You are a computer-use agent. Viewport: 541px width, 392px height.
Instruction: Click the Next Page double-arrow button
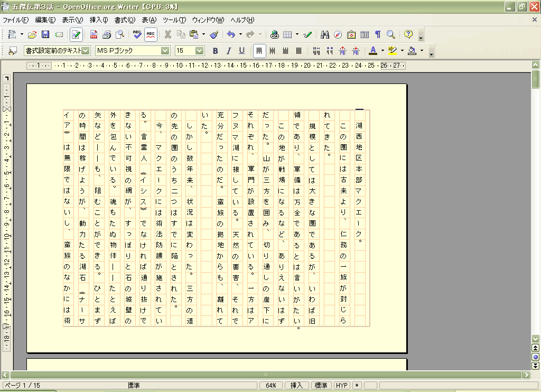(536, 366)
